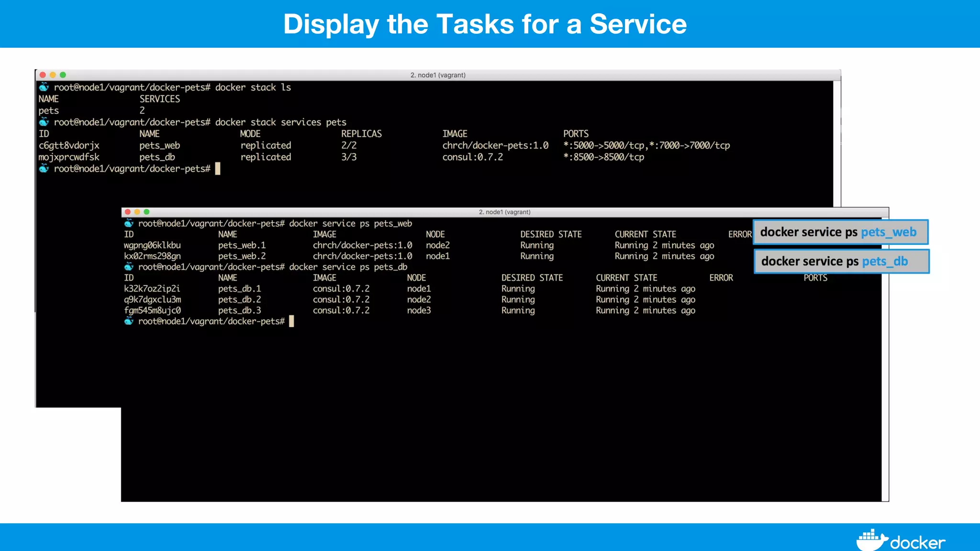Screen dimensions: 980x551
Task: Click the 'docker service ps pets_web' callout box
Action: click(x=840, y=232)
